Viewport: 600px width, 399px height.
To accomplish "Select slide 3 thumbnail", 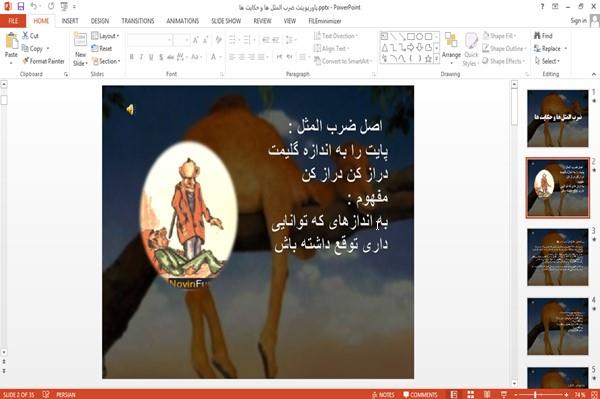I will click(x=558, y=257).
